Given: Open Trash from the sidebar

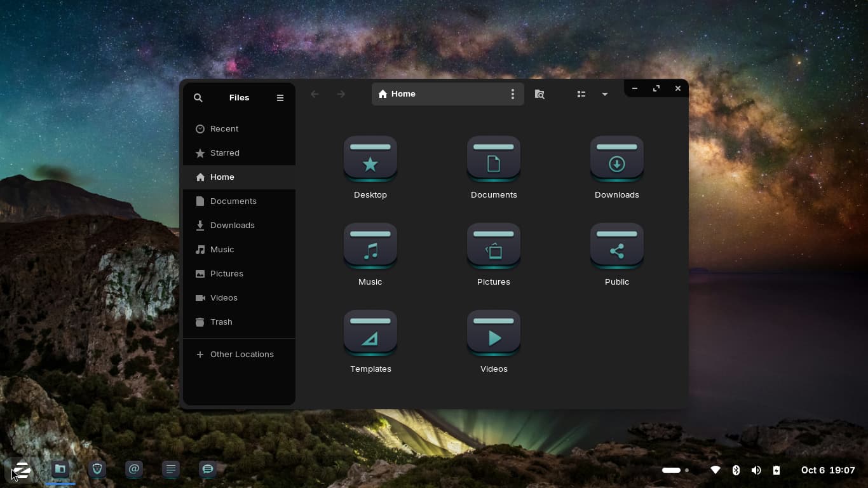Looking at the screenshot, I should coord(220,322).
